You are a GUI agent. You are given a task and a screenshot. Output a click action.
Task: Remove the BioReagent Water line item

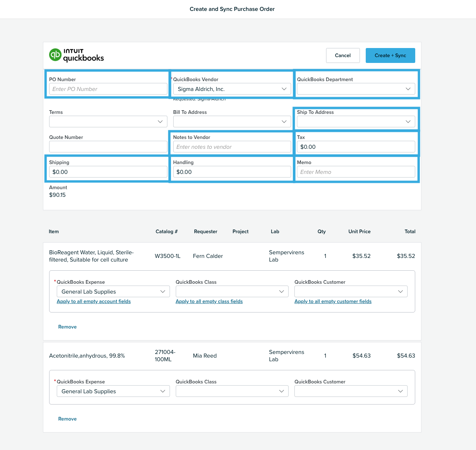click(x=67, y=327)
